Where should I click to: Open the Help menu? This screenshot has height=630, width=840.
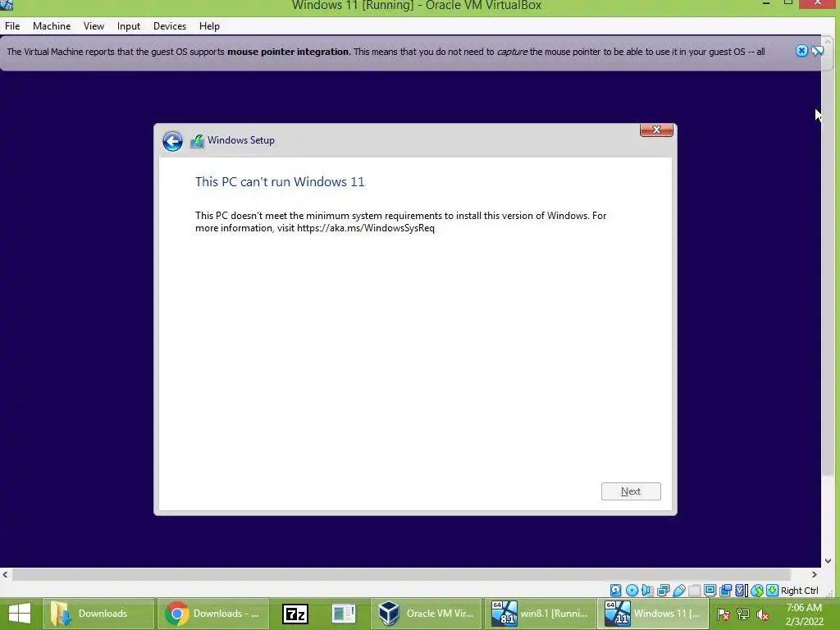209,25
